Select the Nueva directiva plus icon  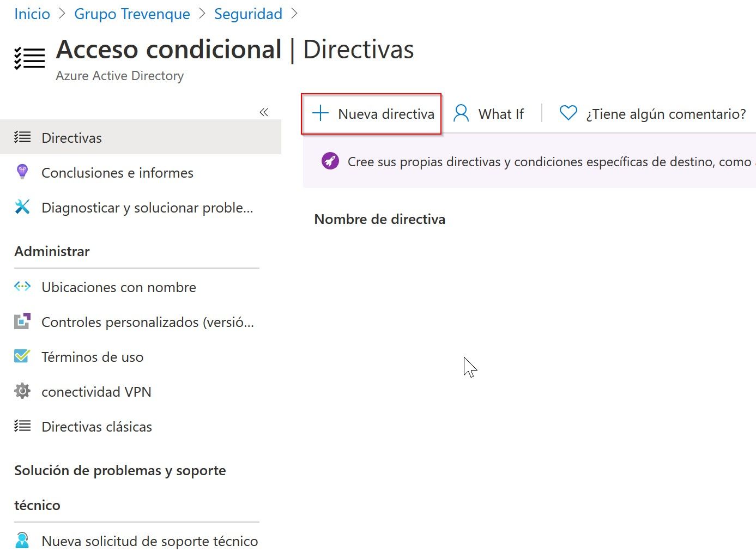320,113
